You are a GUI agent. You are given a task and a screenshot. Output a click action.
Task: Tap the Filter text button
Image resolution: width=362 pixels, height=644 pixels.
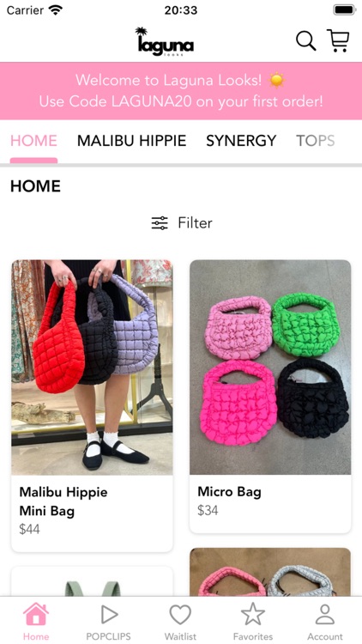coord(195,223)
